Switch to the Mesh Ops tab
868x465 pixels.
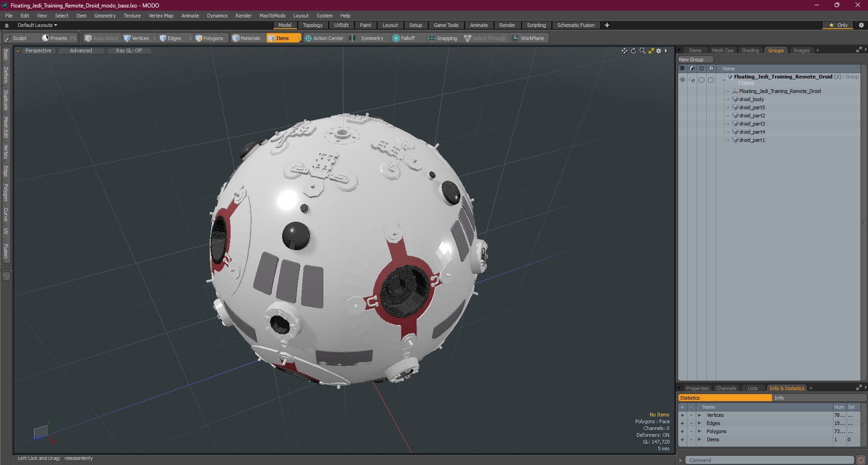pos(722,51)
